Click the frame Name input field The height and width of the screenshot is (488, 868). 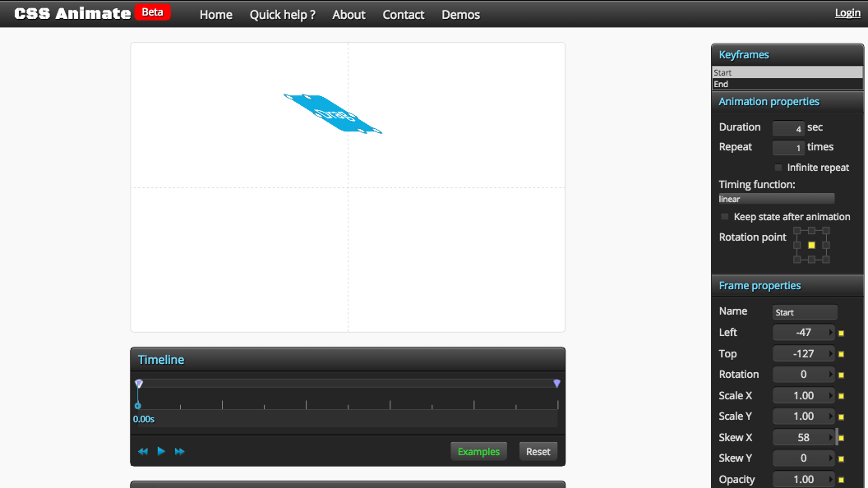point(805,312)
